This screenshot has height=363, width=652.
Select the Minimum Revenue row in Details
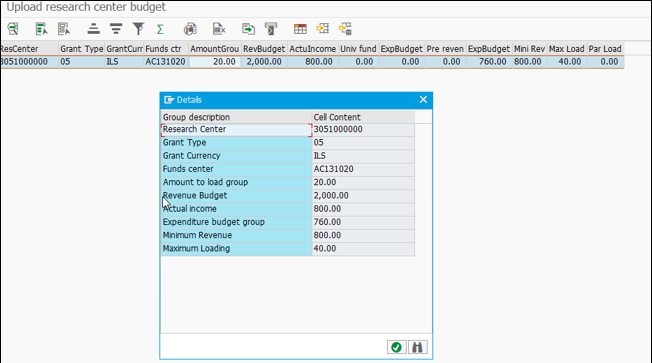pos(236,236)
